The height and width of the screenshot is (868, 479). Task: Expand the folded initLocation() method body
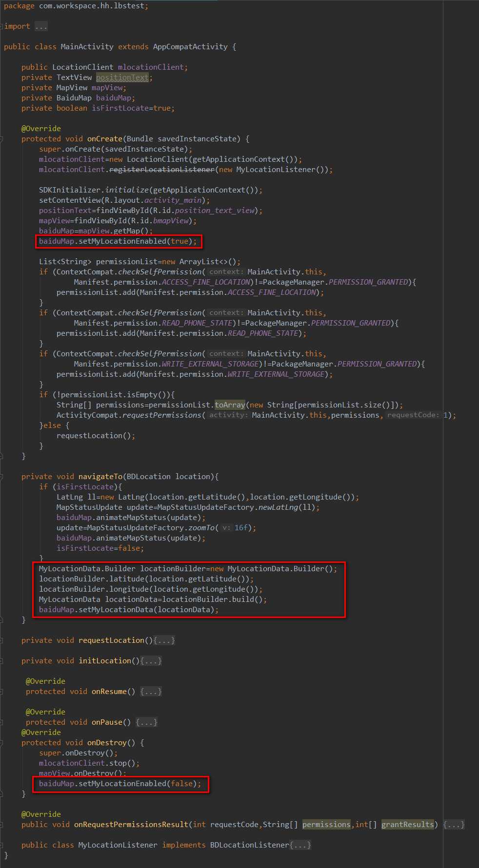point(151,661)
